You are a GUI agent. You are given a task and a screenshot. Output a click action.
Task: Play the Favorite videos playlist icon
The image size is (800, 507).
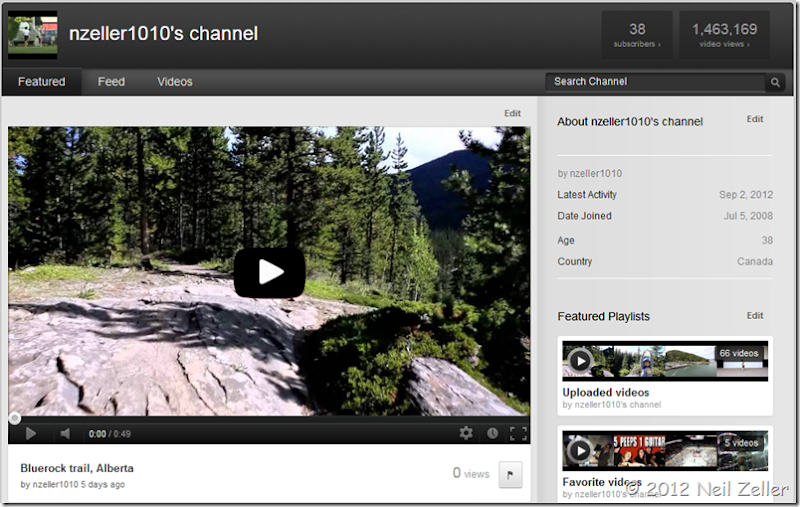point(580,450)
